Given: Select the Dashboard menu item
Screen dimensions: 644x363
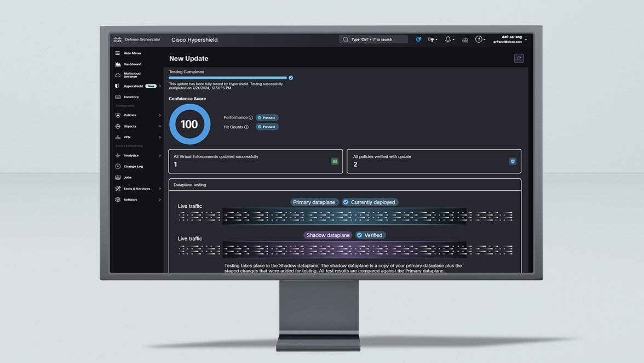Looking at the screenshot, I should coord(133,64).
